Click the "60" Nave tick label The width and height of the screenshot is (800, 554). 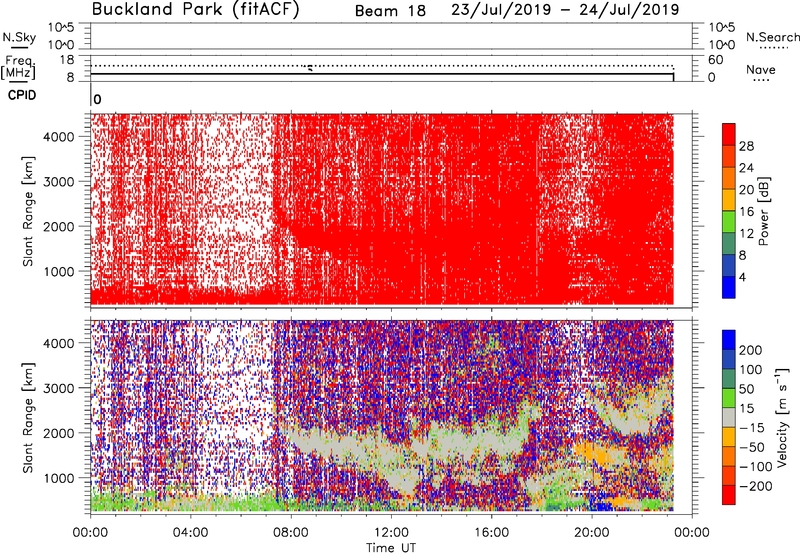click(x=715, y=60)
